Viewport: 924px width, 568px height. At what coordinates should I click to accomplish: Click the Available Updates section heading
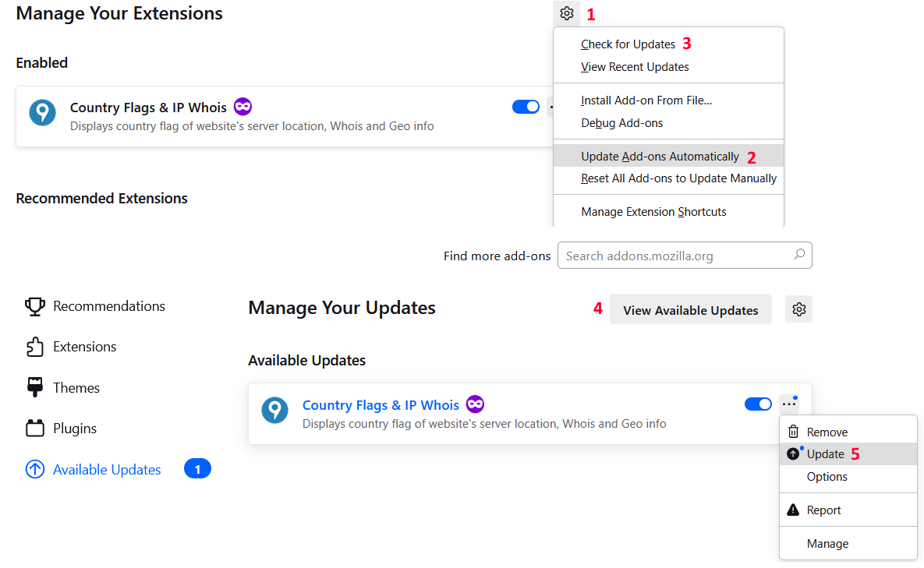[306, 360]
